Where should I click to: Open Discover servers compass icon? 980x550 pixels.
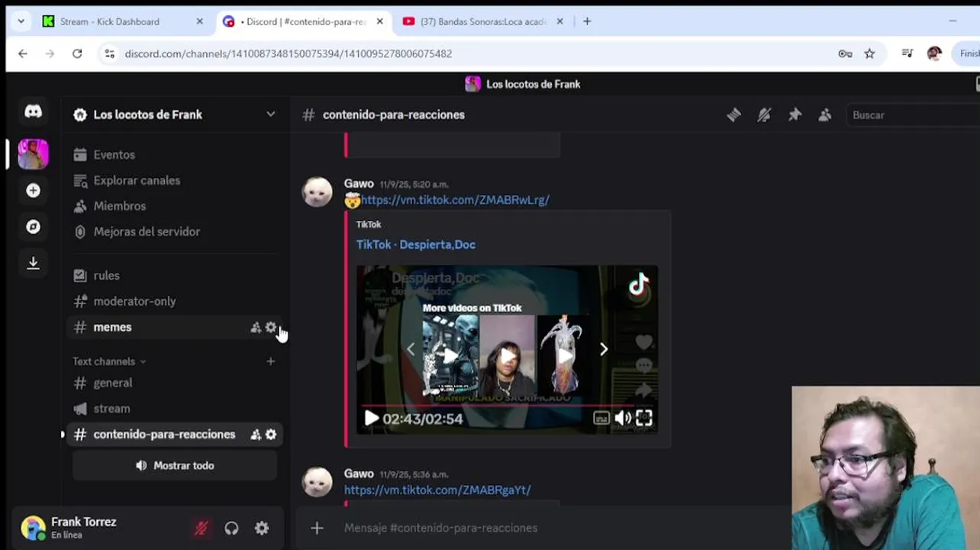33,227
